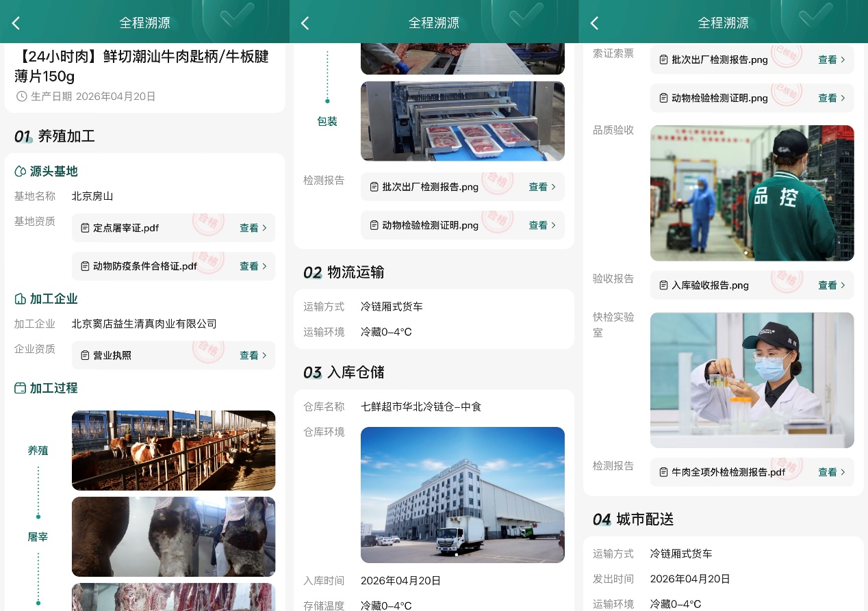
Task: Click the box icon beside 加工过程
Action: [21, 388]
